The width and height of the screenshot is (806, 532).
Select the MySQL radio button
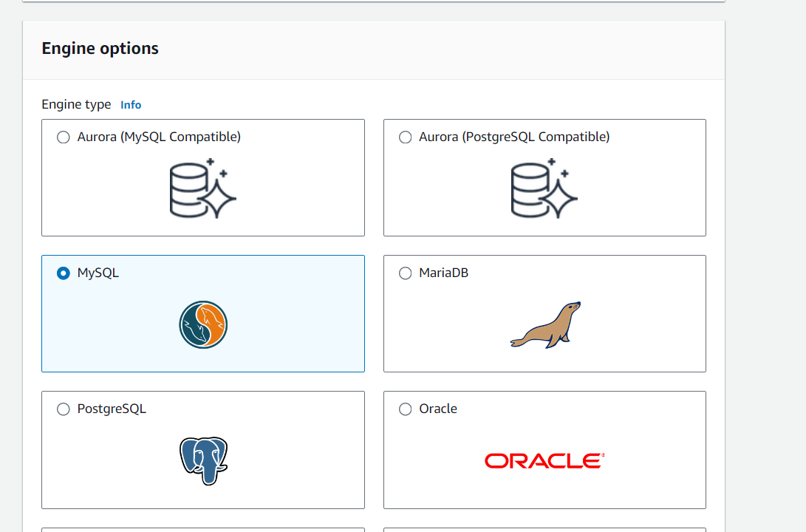point(64,273)
